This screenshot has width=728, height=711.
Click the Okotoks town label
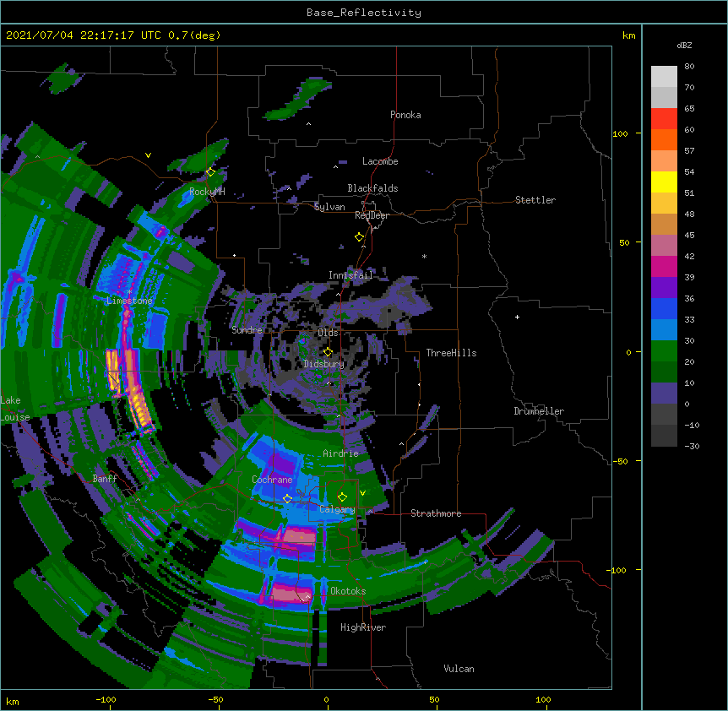pyautogui.click(x=348, y=591)
